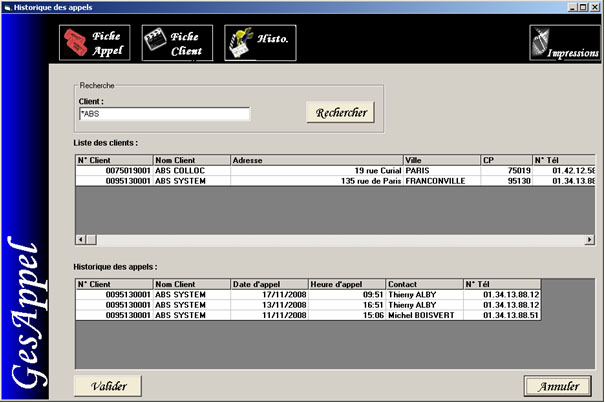Screen dimensions: 605x403
Task: Click the client list horizontal scrollbar thumb
Action: (91, 240)
